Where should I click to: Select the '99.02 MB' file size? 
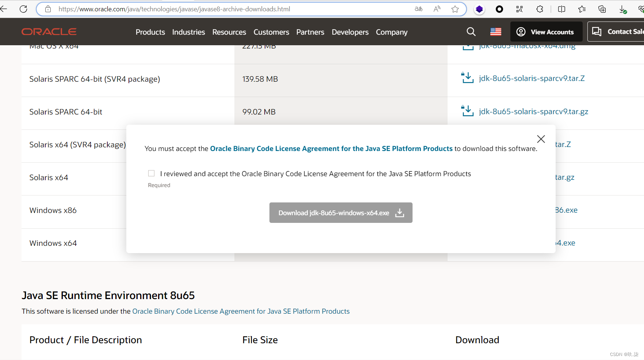point(259,112)
